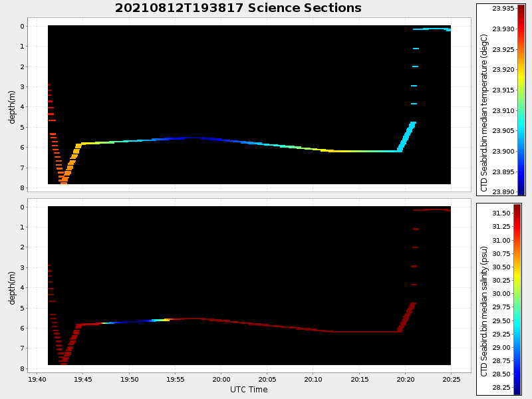Click the 29.25 salinity scale value
This screenshot has width=532, height=399.
coord(501,334)
